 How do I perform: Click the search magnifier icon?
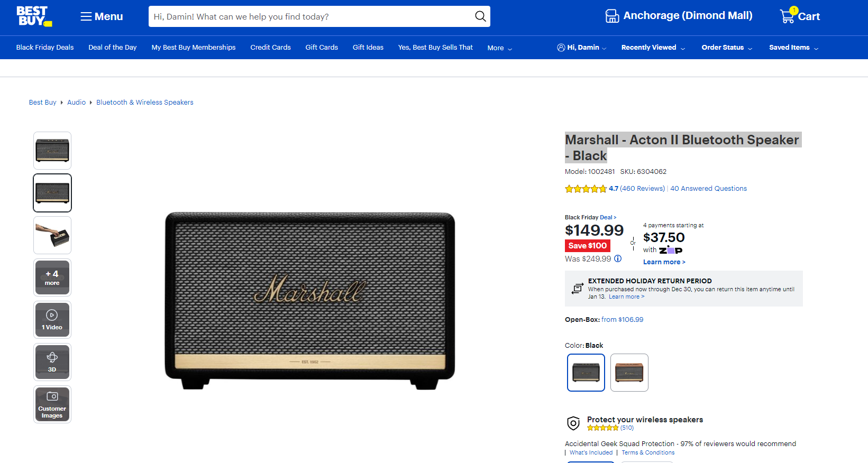coord(480,16)
